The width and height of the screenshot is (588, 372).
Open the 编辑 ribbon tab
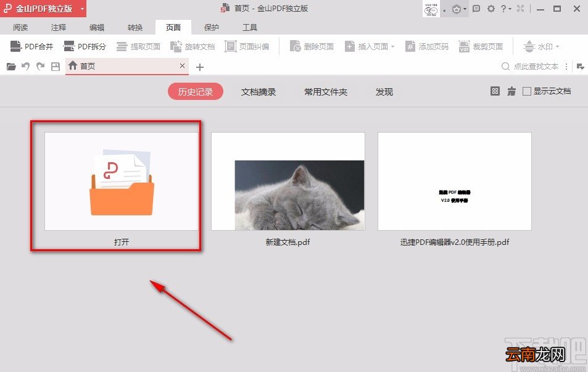[97, 27]
